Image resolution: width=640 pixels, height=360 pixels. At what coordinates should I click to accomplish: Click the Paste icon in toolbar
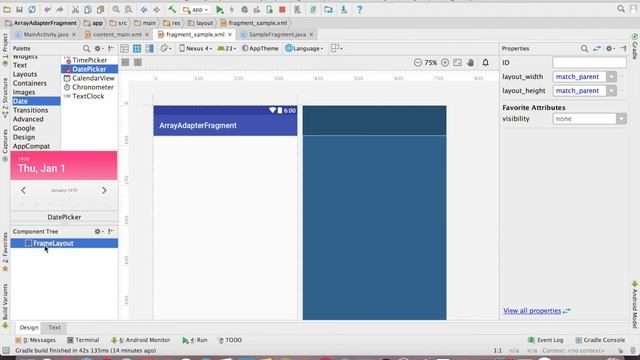100,9
